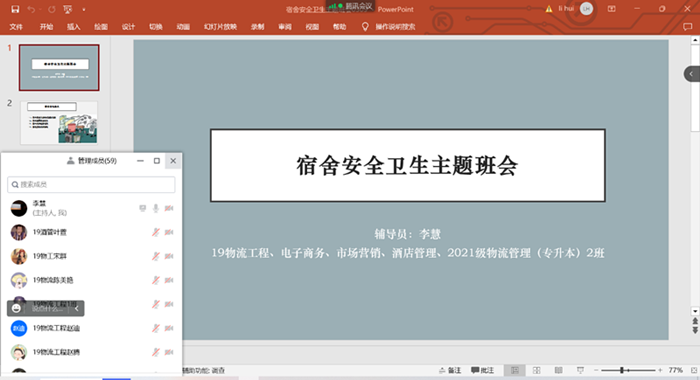Open the 审阅 ribbon tab

click(x=285, y=27)
